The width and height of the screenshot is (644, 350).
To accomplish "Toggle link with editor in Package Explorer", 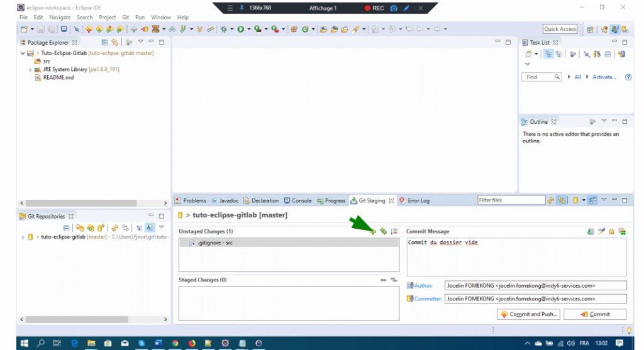I will point(115,42).
